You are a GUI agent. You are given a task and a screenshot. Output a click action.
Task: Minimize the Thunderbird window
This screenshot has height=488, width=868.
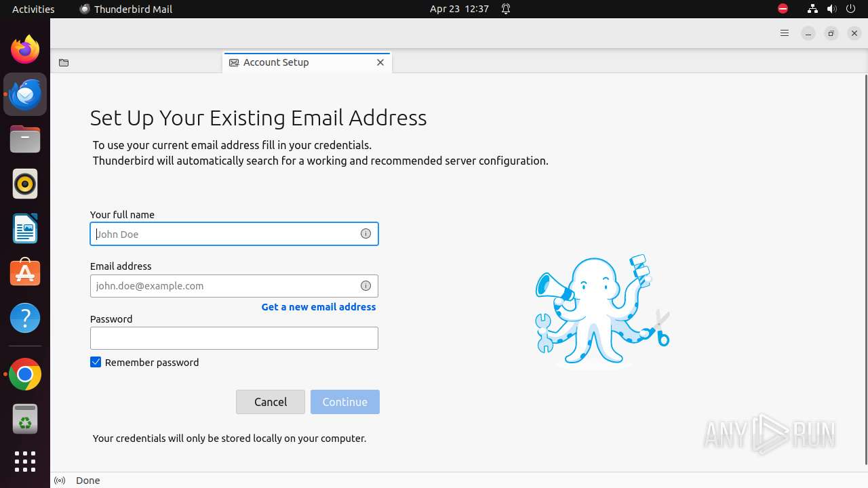coord(808,33)
